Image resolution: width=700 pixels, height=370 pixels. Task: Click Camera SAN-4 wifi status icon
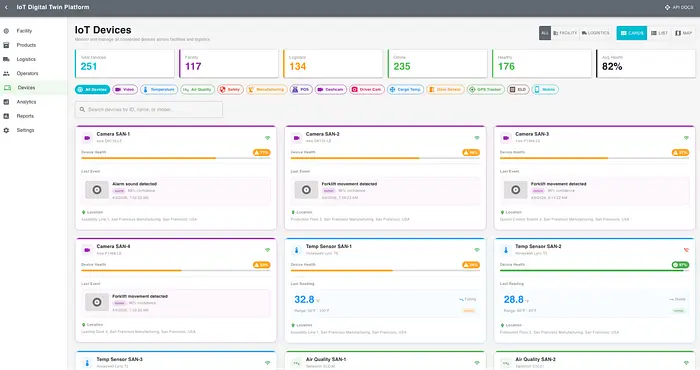pyautogui.click(x=267, y=250)
